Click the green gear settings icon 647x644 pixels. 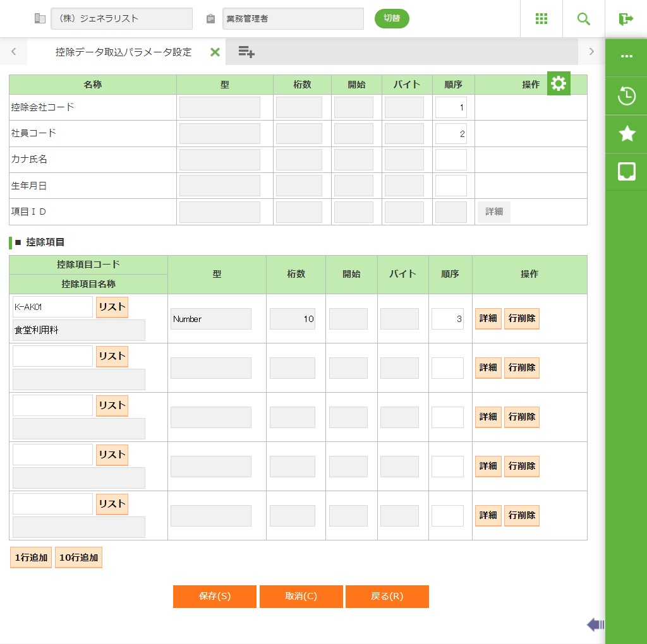pos(559,83)
